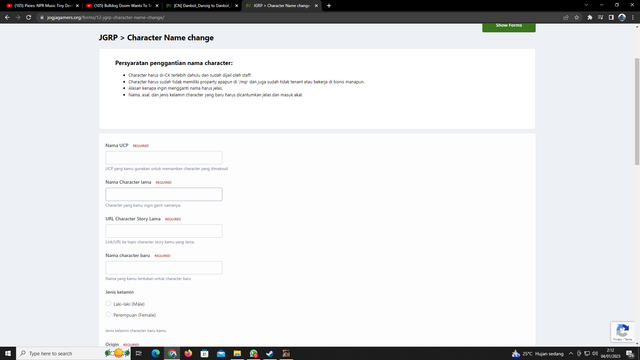This screenshot has height=360, width=640.
Task: Focus the URL Character Story Lama field
Action: (x=164, y=231)
